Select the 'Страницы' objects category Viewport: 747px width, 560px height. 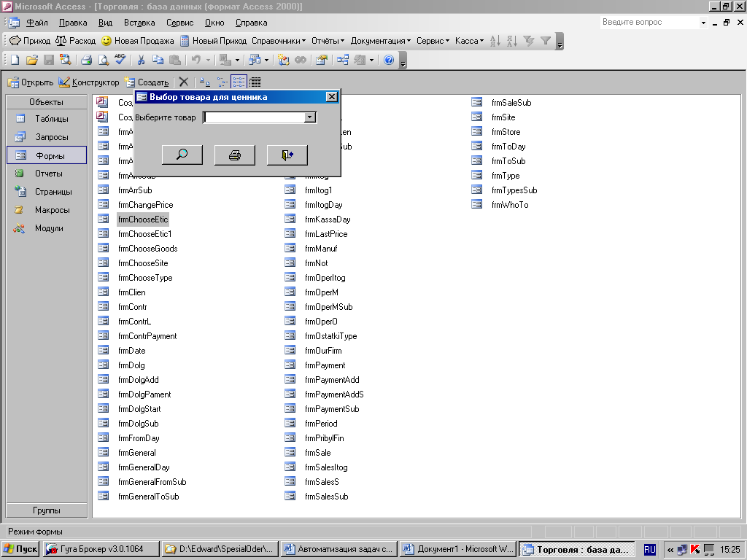47,192
